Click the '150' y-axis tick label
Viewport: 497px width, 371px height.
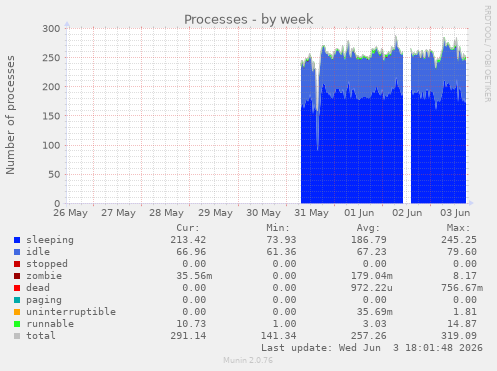(51, 116)
